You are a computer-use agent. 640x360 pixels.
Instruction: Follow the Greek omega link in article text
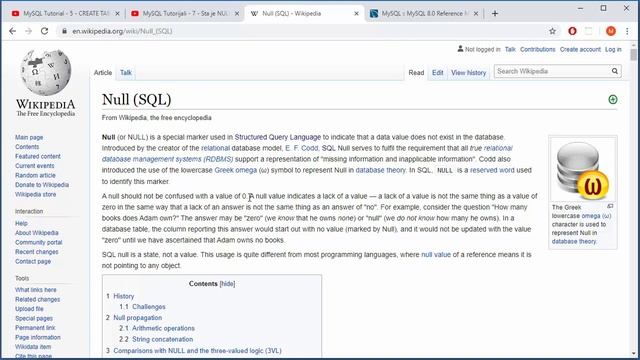(236, 170)
